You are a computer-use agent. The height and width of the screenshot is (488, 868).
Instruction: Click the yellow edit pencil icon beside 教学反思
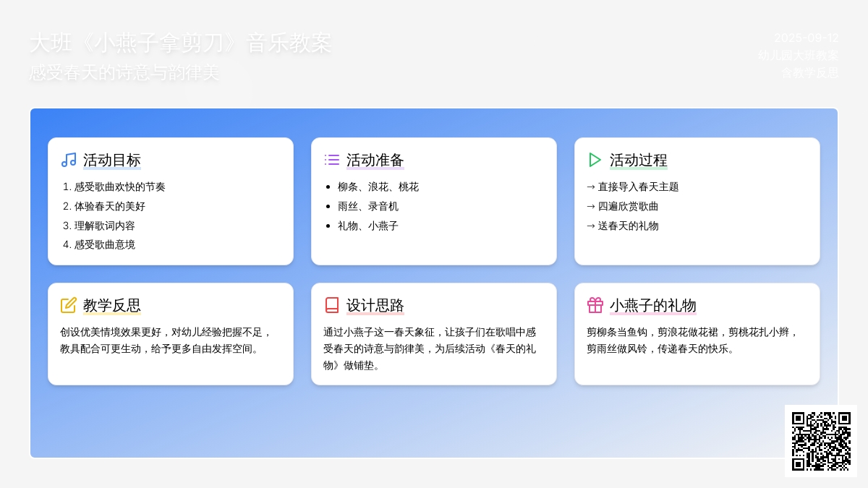click(69, 305)
